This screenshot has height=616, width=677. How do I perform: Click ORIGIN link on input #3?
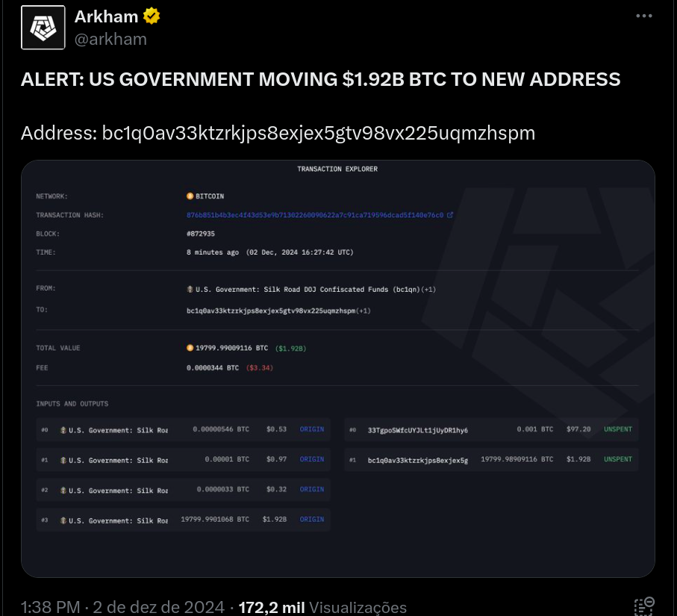point(312,519)
